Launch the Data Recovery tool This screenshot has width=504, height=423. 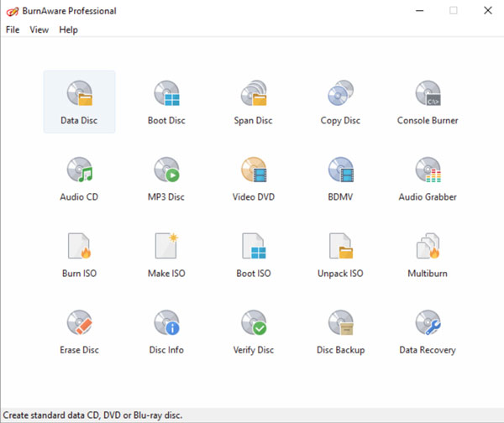(x=428, y=332)
